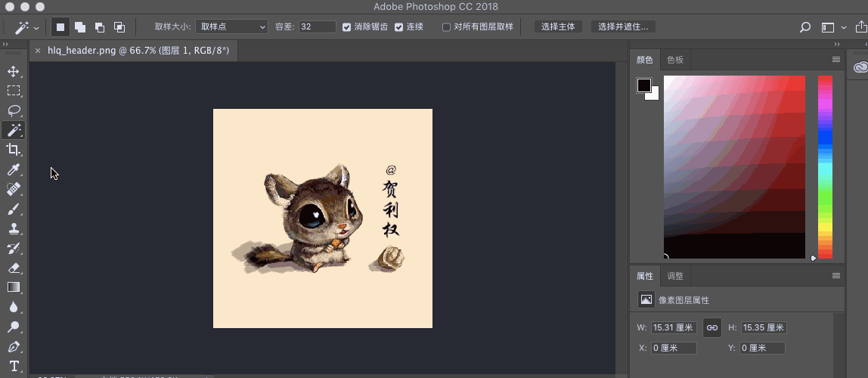Expand the toolbox double-arrow

(x=5, y=45)
